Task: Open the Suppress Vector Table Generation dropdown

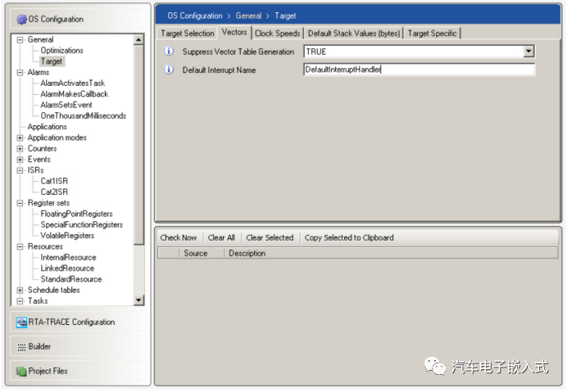Action: (x=528, y=52)
